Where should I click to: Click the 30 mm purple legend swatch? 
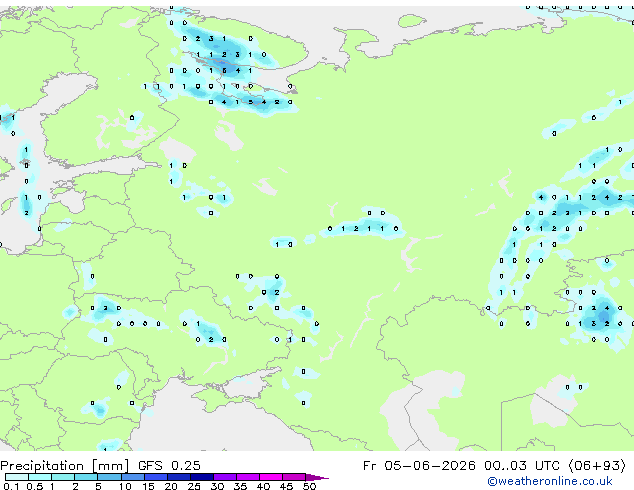coord(225,477)
